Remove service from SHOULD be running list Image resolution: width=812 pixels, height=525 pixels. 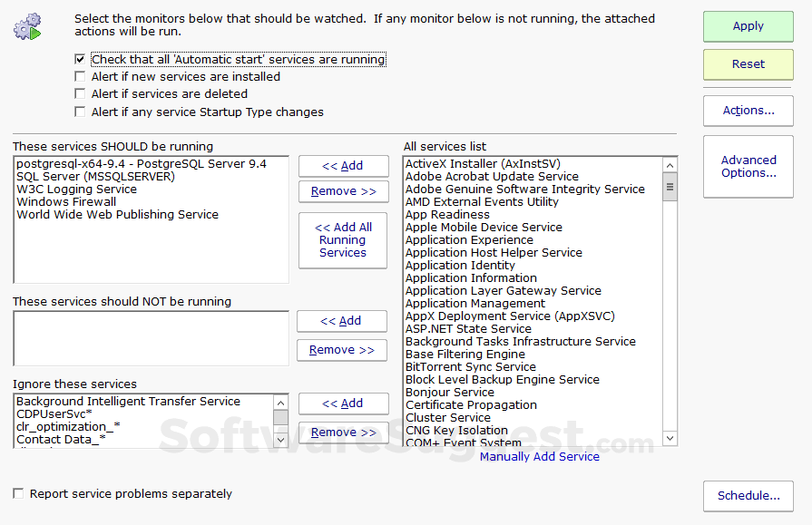[x=343, y=191]
